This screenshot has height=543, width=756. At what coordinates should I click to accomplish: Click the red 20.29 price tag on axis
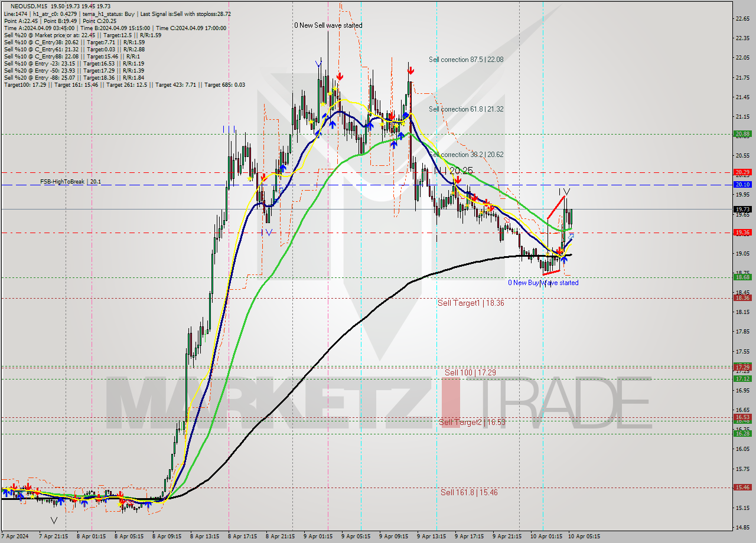[742, 172]
